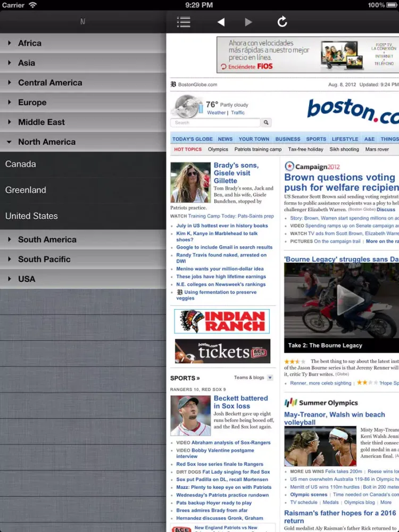Go forward with the right arrow icon
399x532 pixels.
click(x=248, y=22)
